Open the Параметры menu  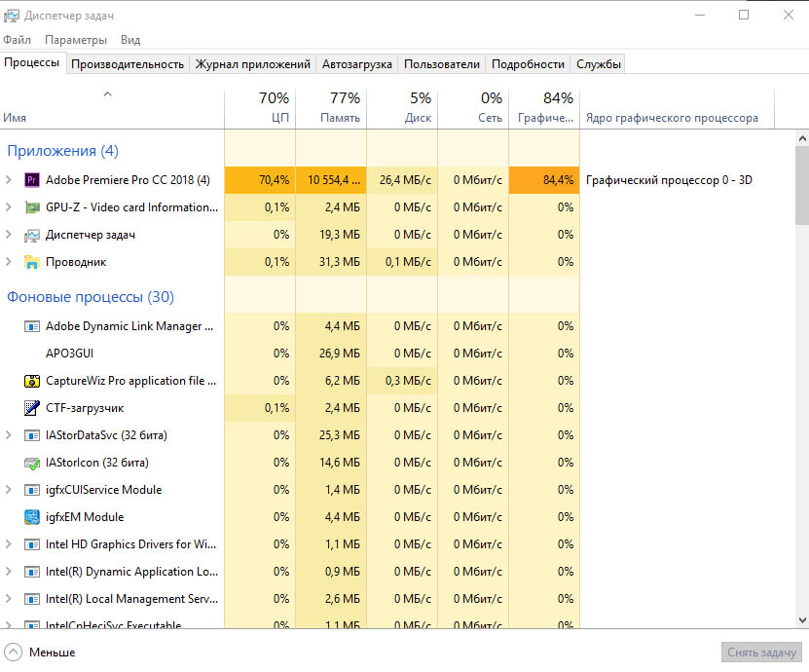pyautogui.click(x=76, y=40)
